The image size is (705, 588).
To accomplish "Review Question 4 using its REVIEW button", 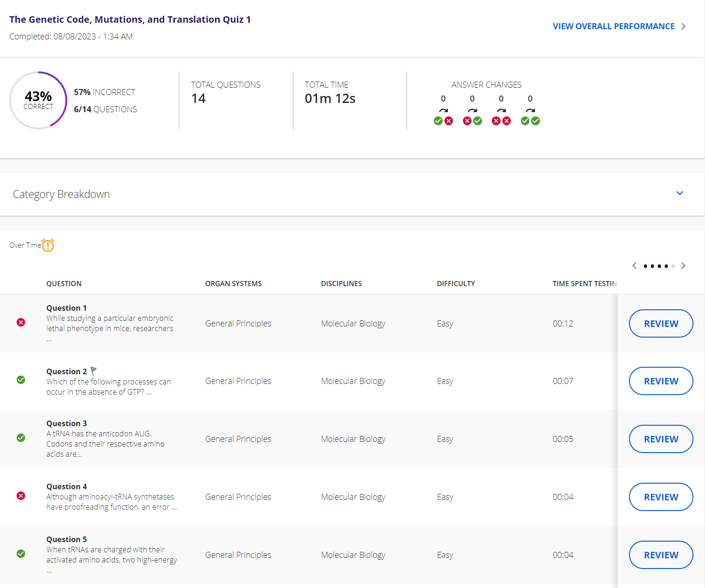I will 661,497.
